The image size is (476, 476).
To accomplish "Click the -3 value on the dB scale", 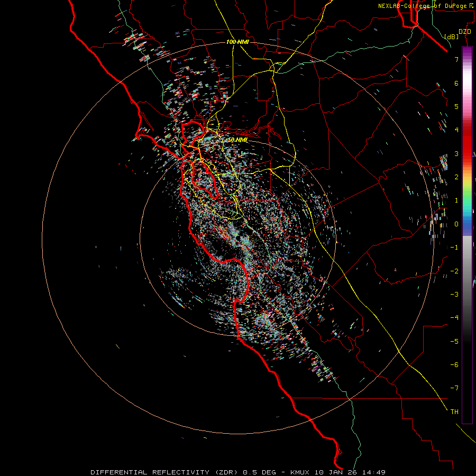I will [x=454, y=295].
